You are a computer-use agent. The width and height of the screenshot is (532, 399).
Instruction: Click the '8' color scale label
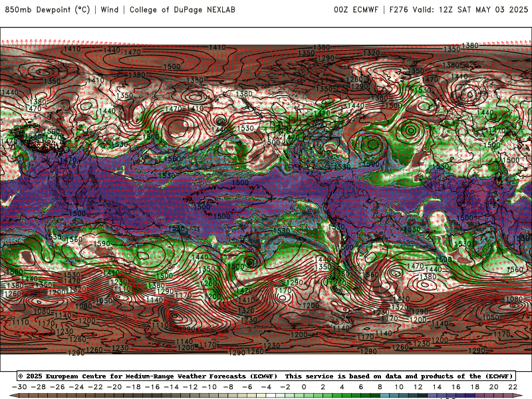(x=380, y=387)
